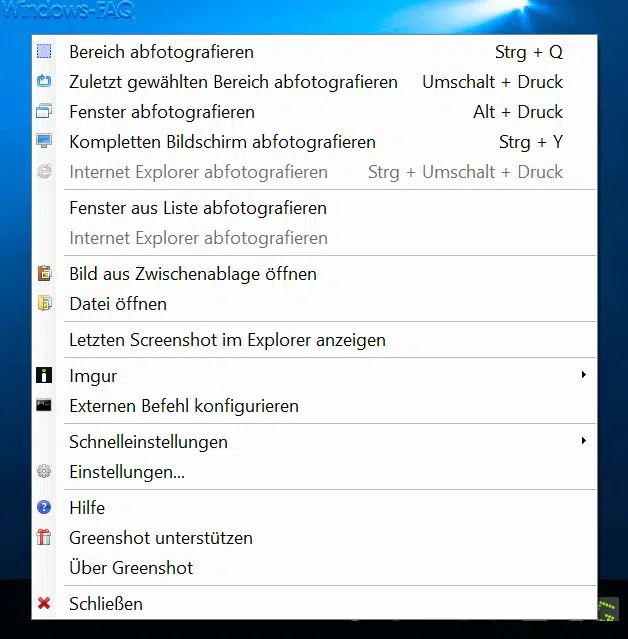Select Letzten Screenshot im Explorer anzeigen
The image size is (628, 639).
314,339
